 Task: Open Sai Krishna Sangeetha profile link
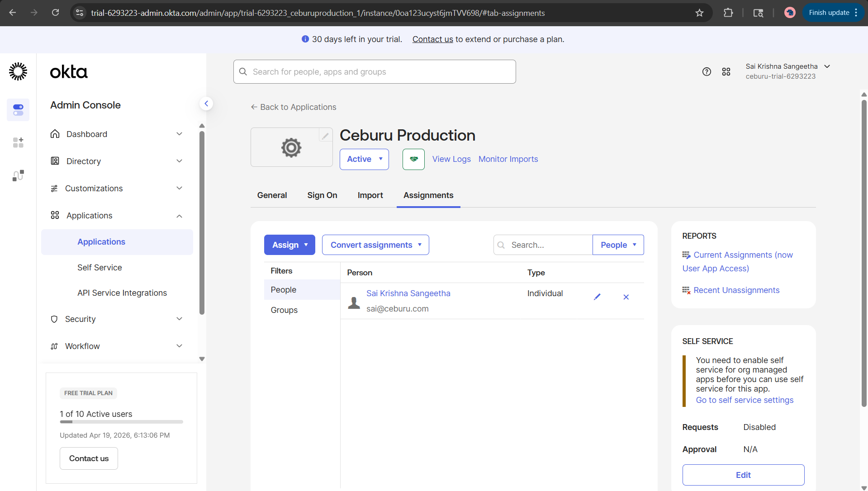coord(408,293)
